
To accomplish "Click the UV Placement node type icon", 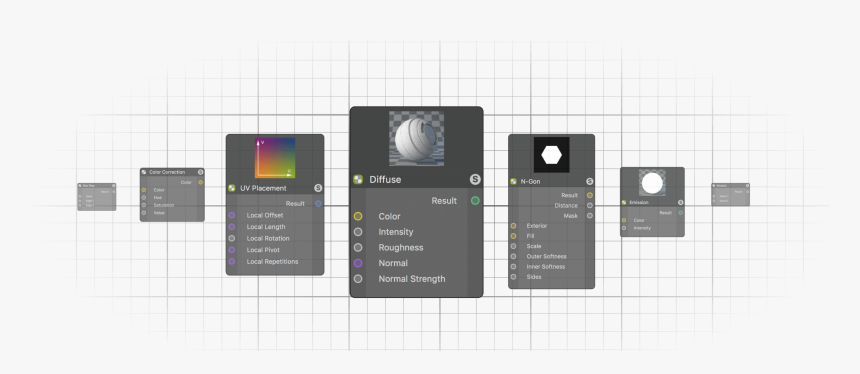I will tap(232, 188).
